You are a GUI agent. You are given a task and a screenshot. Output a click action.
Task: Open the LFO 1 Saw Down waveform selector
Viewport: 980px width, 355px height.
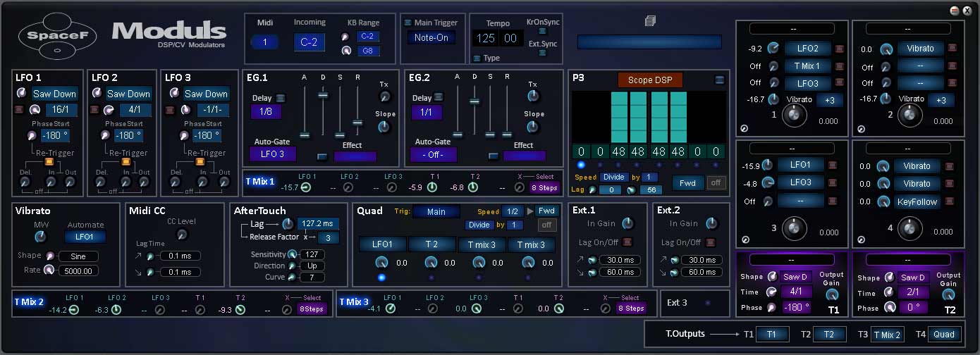(54, 94)
